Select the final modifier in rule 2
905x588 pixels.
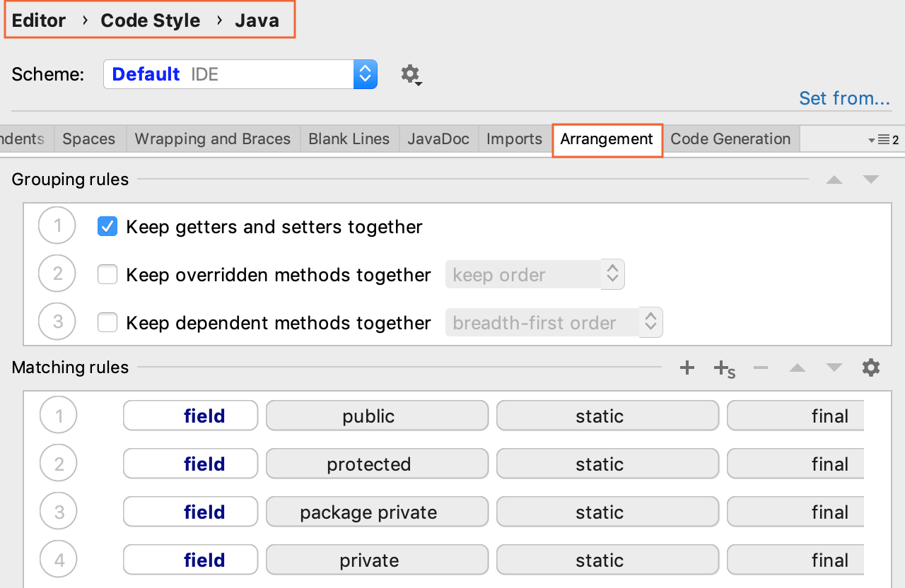click(795, 464)
